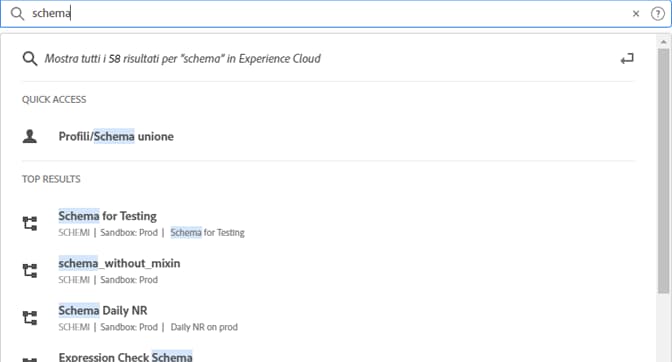Click the profile person icon
The image size is (672, 362).
[x=30, y=136]
